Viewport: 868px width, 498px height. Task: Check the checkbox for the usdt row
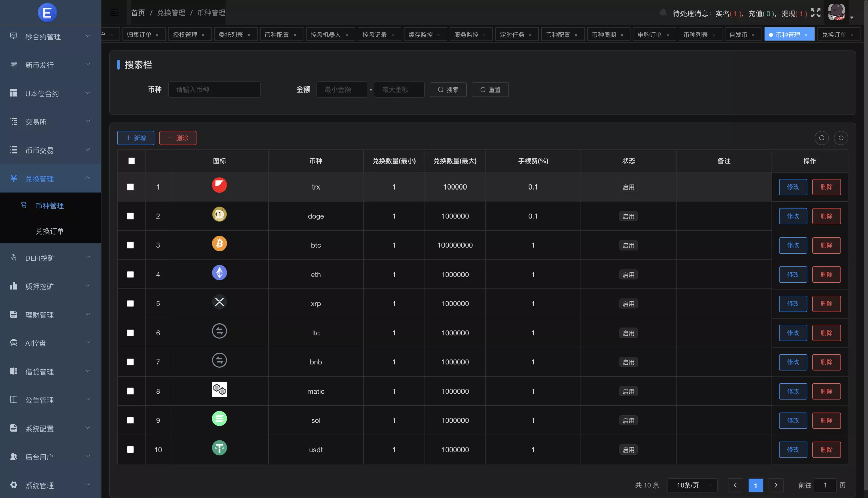tap(130, 450)
